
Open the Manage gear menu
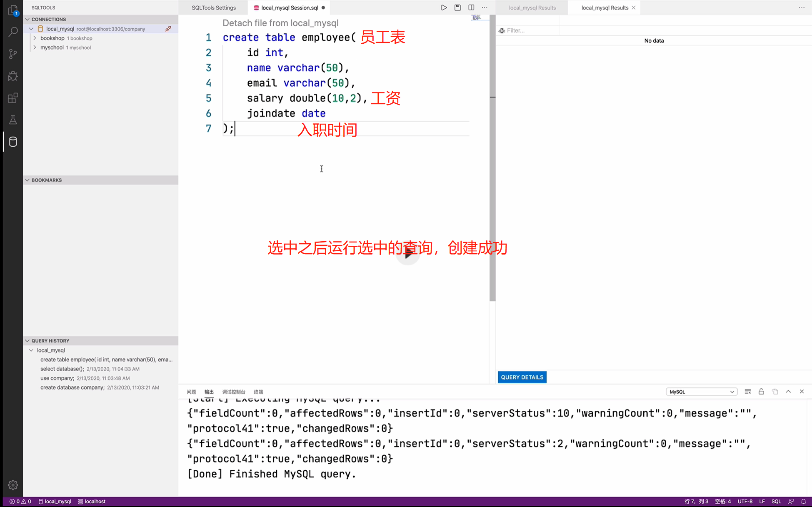coord(13,485)
